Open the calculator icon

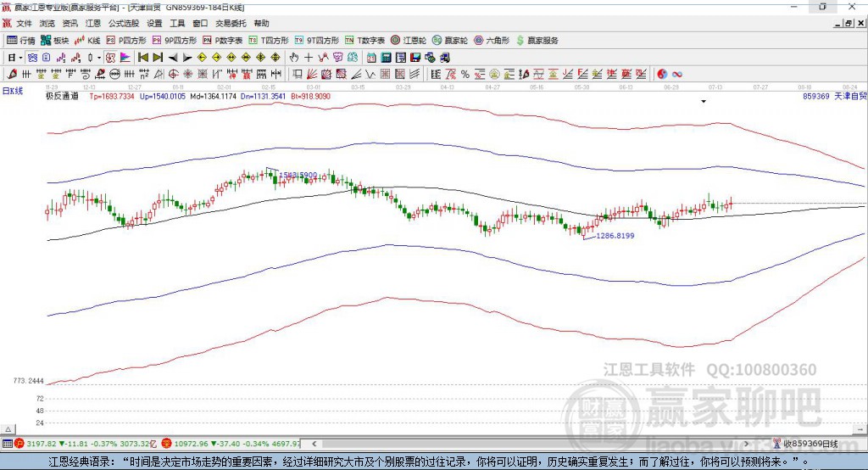tap(386, 58)
